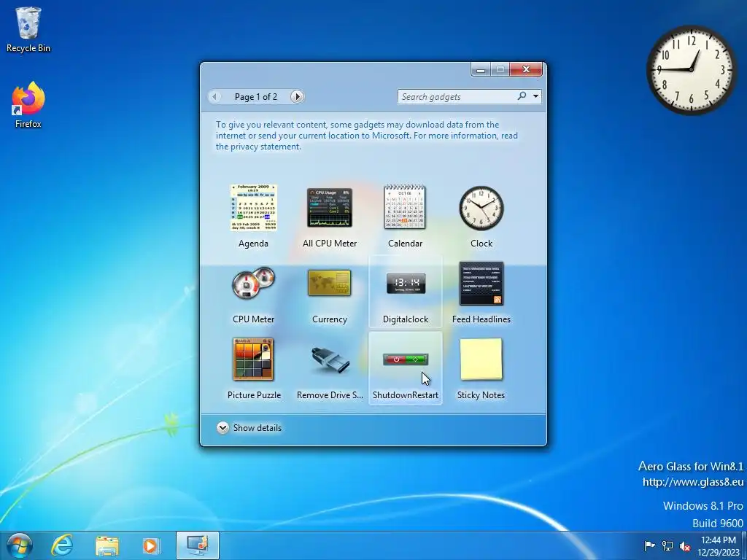This screenshot has width=747, height=560.
Task: Open the Firefox desktop shortcut
Action: coord(28,105)
